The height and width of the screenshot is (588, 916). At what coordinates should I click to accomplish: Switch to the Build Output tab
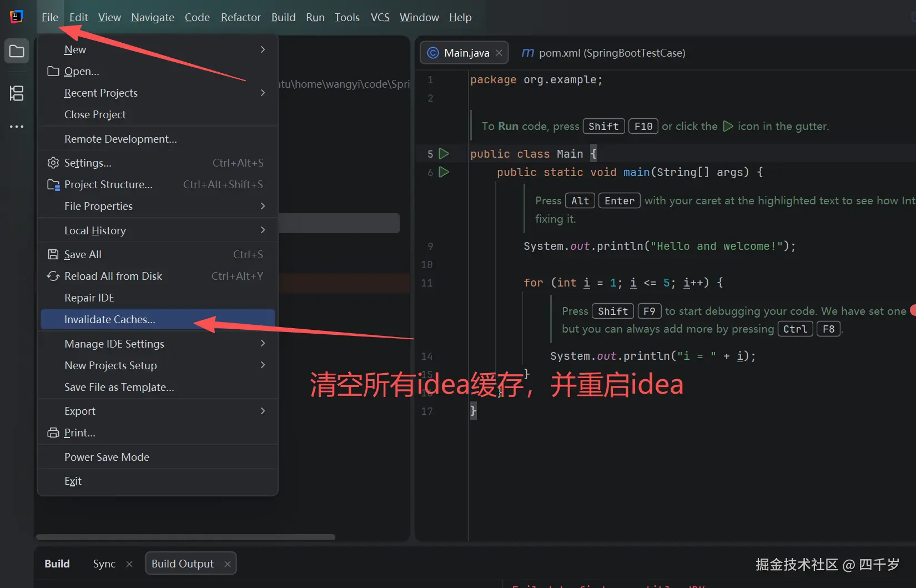coord(182,563)
